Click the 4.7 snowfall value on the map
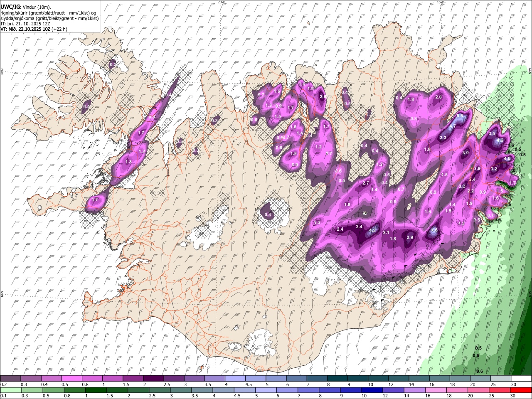Screen dimensions: 532x399 tap(453, 126)
